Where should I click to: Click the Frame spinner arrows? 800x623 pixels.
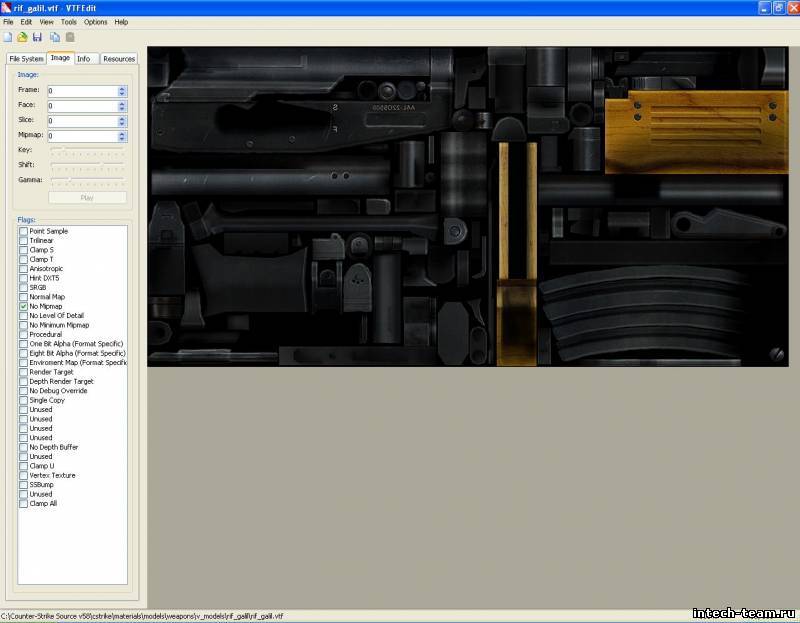coord(122,91)
